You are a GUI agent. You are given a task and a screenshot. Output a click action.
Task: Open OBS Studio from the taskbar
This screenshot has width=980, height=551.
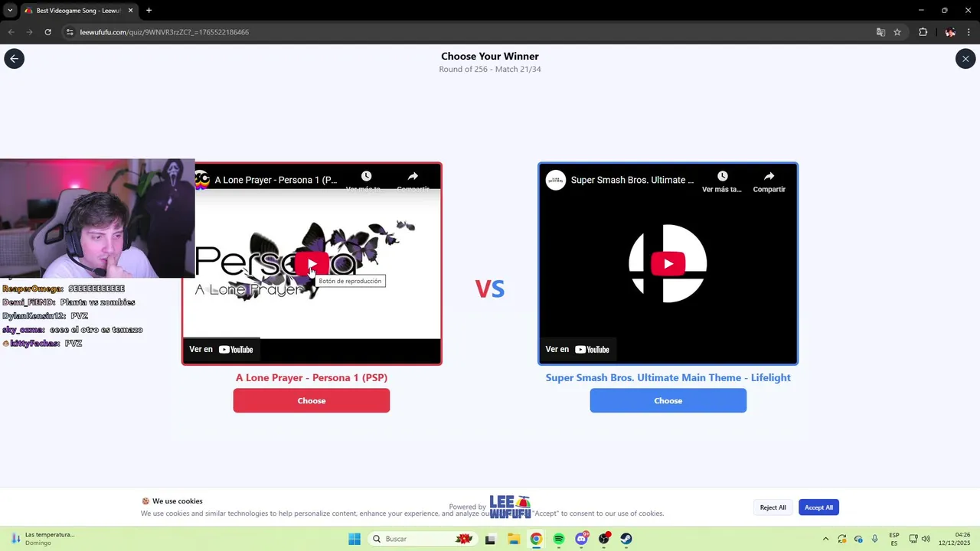(x=604, y=539)
